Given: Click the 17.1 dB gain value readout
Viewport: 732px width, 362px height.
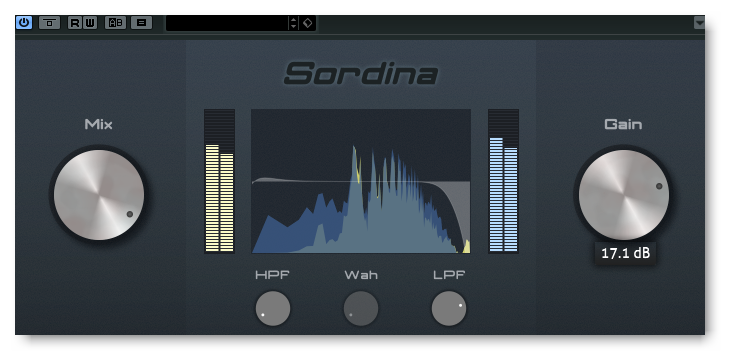Looking at the screenshot, I should click(626, 253).
